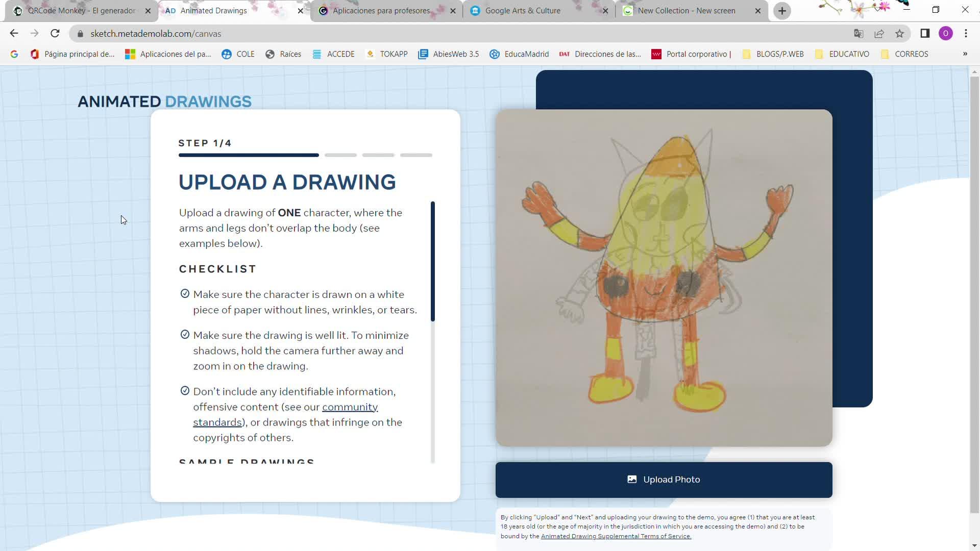The image size is (980, 551).
Task: Click the site lock security icon
Action: 80,34
